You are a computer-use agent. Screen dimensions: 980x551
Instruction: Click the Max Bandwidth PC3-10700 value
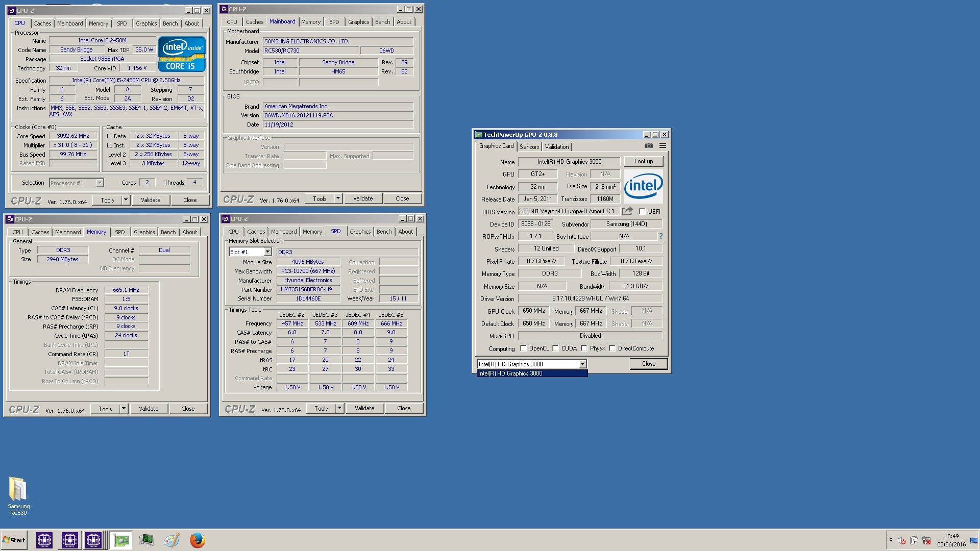[308, 271]
